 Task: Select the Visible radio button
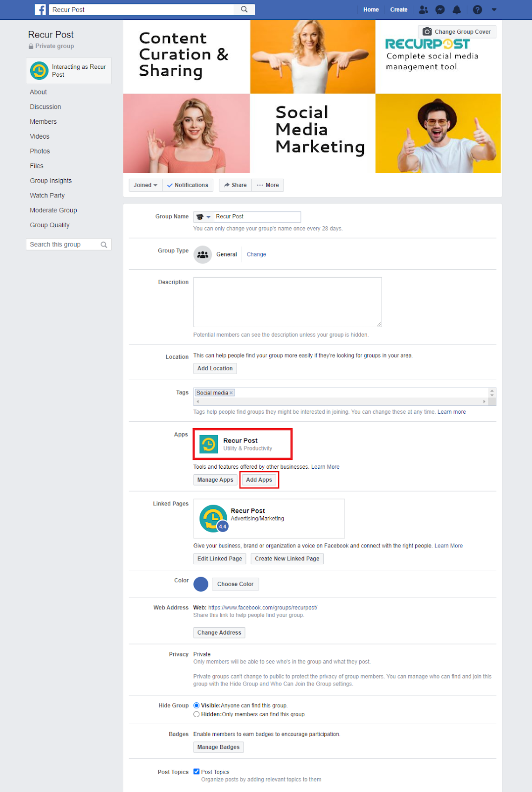196,705
